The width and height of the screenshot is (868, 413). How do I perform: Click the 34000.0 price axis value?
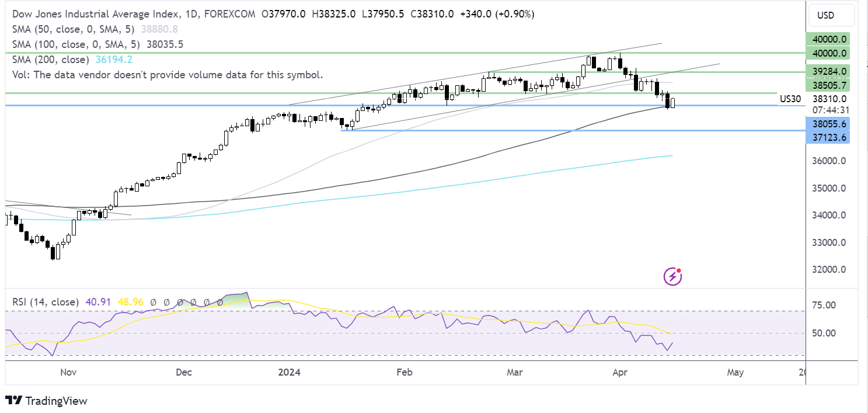pyautogui.click(x=828, y=216)
